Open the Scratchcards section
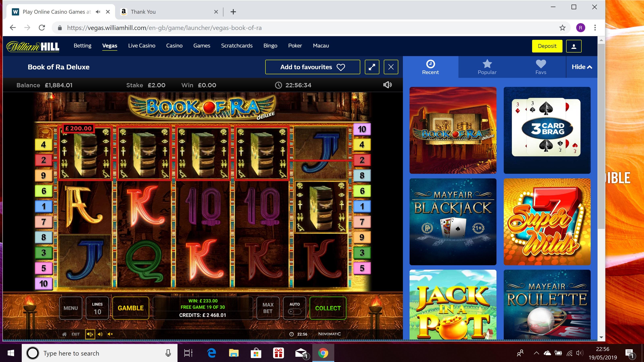This screenshot has height=362, width=644. [237, 46]
